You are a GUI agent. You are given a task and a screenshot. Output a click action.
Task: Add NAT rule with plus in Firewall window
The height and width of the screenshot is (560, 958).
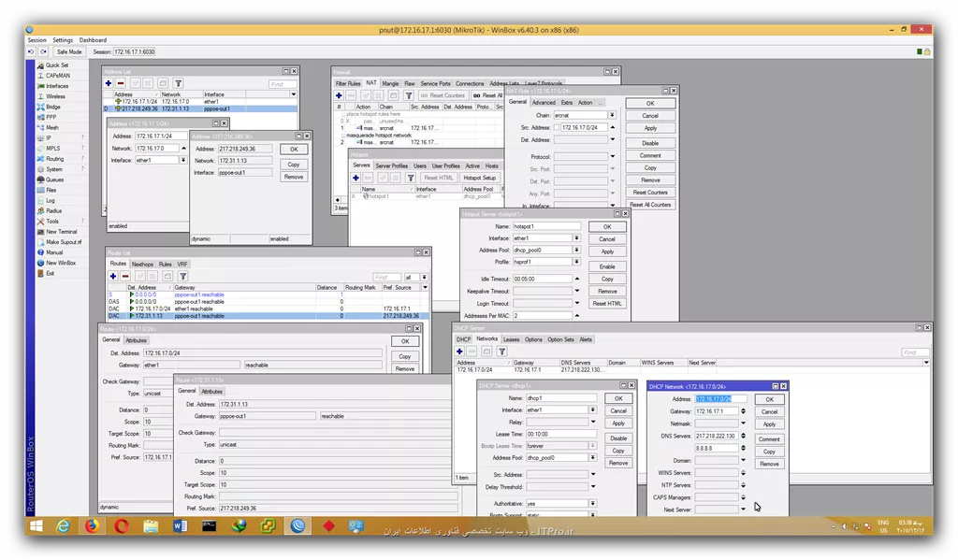point(339,95)
